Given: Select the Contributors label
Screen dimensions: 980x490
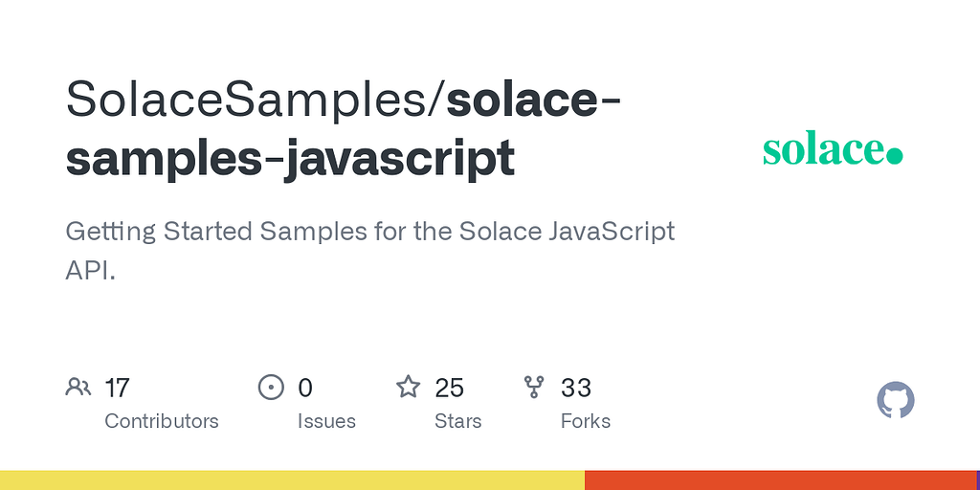Looking at the screenshot, I should [x=162, y=421].
